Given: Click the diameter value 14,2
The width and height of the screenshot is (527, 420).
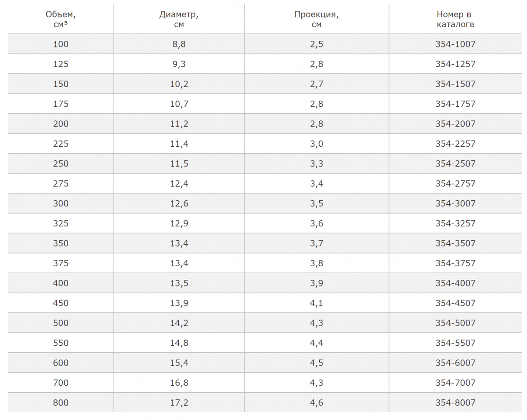Looking at the screenshot, I should pyautogui.click(x=179, y=323).
